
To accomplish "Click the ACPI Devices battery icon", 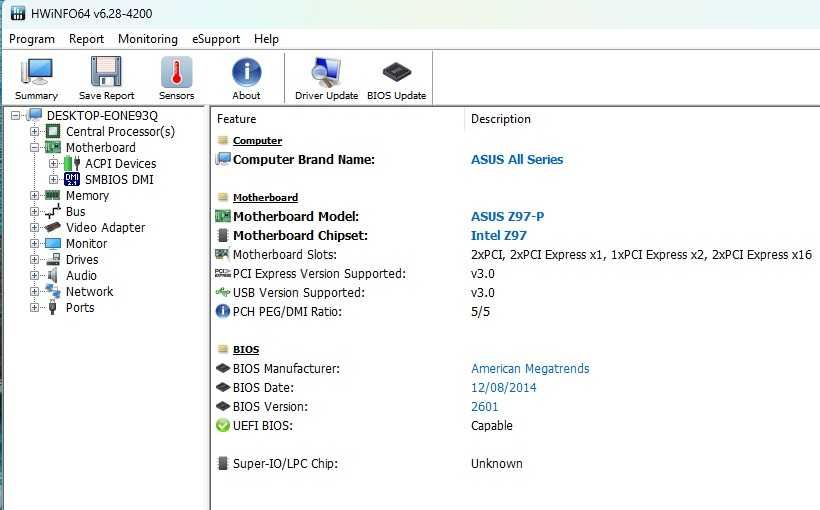I will [72, 163].
